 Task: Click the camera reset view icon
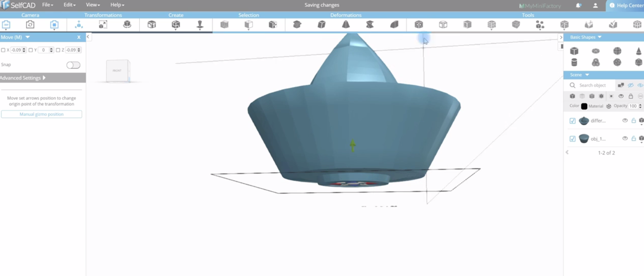click(30, 25)
